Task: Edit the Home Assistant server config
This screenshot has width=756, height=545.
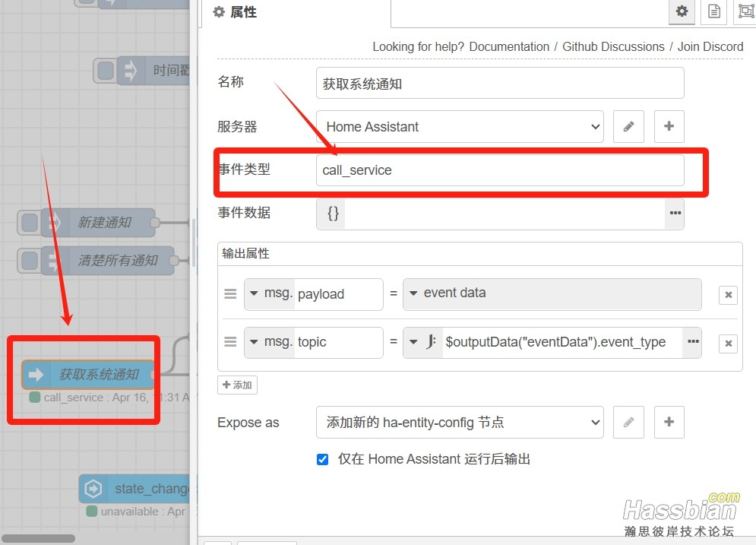Action: tap(628, 126)
